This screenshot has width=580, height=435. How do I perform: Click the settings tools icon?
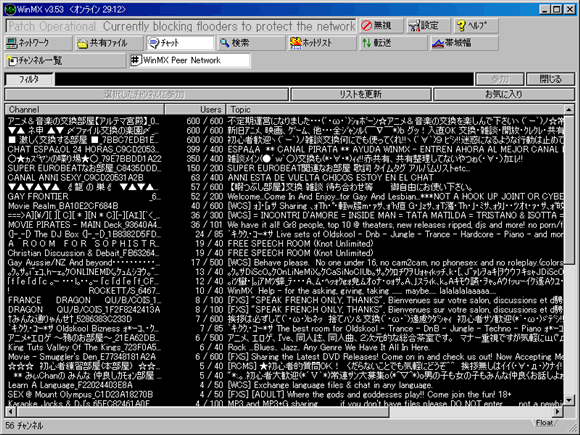414,26
